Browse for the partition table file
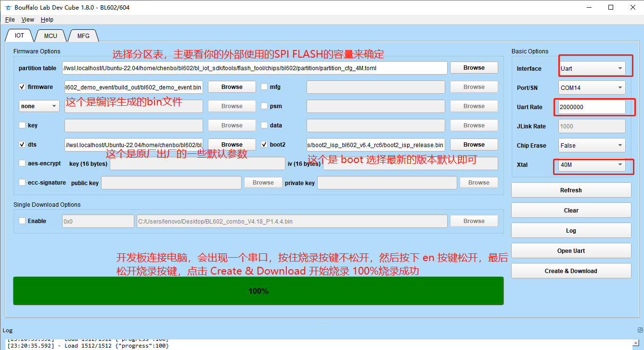This screenshot has width=644, height=350. [474, 67]
